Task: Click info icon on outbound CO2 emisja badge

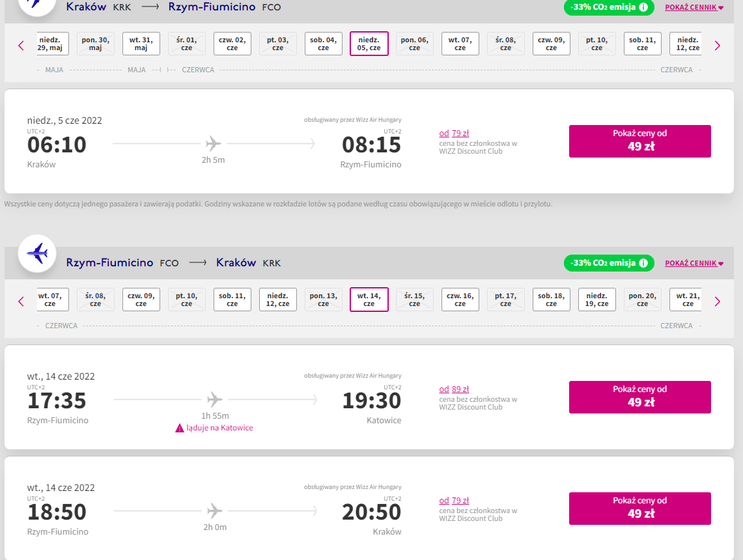Action: click(x=643, y=7)
